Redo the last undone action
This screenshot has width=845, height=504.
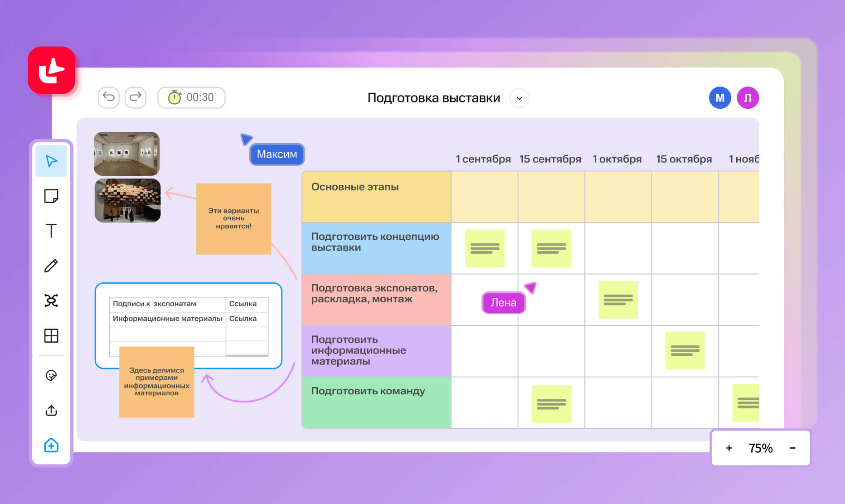(x=136, y=97)
